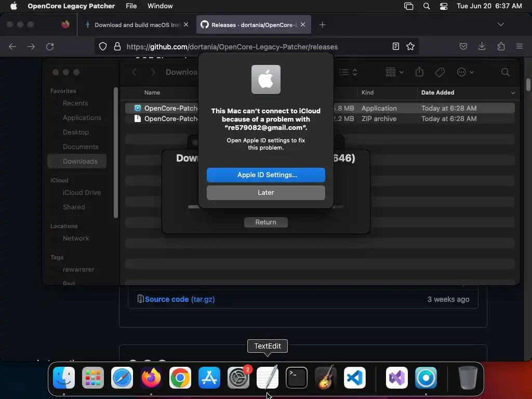The image size is (532, 399).
Task: Click the tracking protection shield icon
Action: (x=103, y=46)
